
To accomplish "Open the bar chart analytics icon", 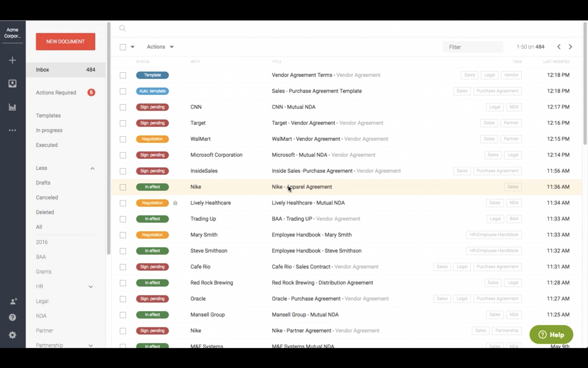I will [12, 107].
